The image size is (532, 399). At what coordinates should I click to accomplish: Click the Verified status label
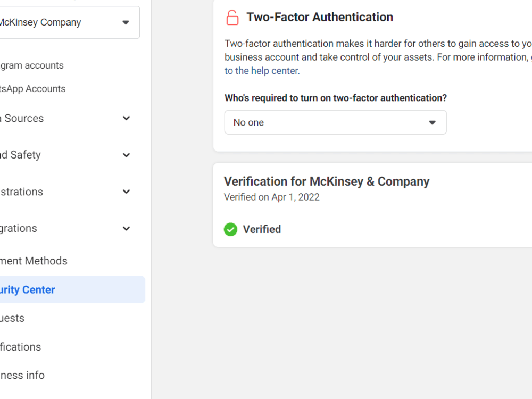(x=262, y=229)
